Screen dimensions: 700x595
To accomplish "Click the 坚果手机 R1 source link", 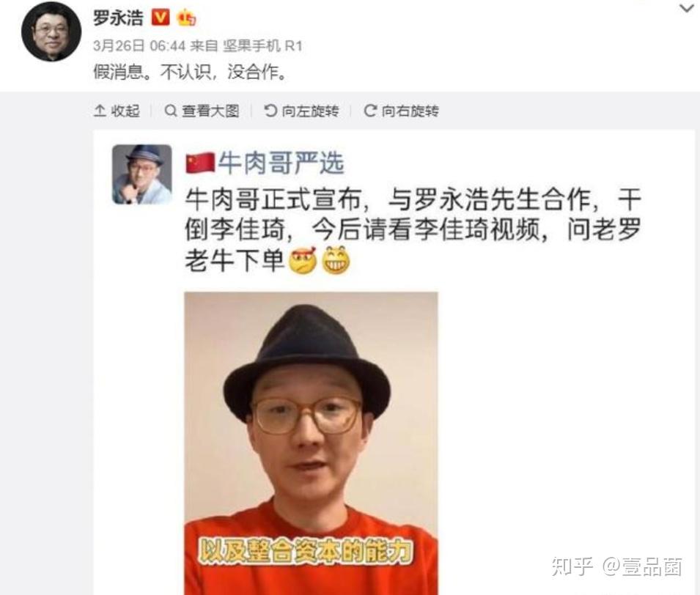I will tap(262, 45).
